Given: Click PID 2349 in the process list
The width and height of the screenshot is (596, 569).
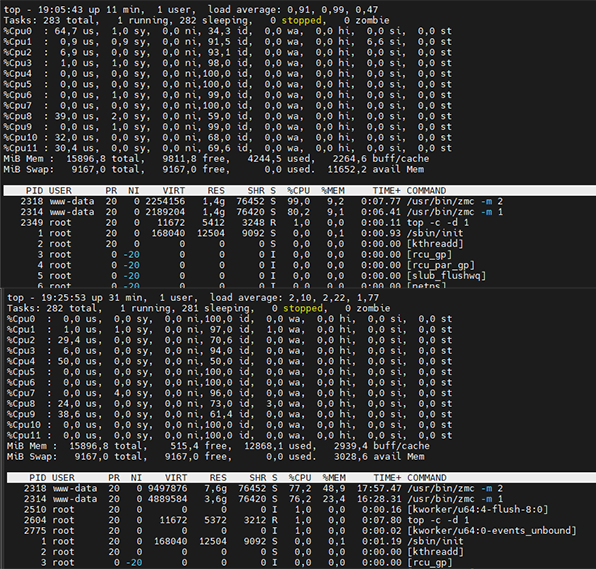Looking at the screenshot, I should 32,222.
